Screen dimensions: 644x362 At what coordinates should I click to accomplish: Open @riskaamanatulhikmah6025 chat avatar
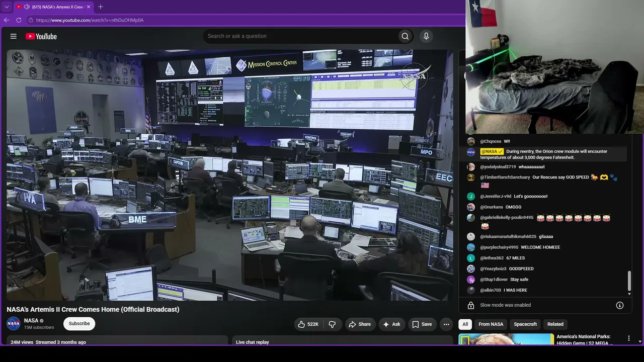click(x=471, y=237)
